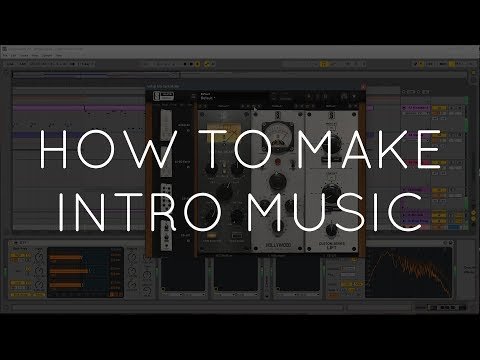Click the middle orange bar in the delay device
The width and height of the screenshot is (480, 360).
pos(69,271)
